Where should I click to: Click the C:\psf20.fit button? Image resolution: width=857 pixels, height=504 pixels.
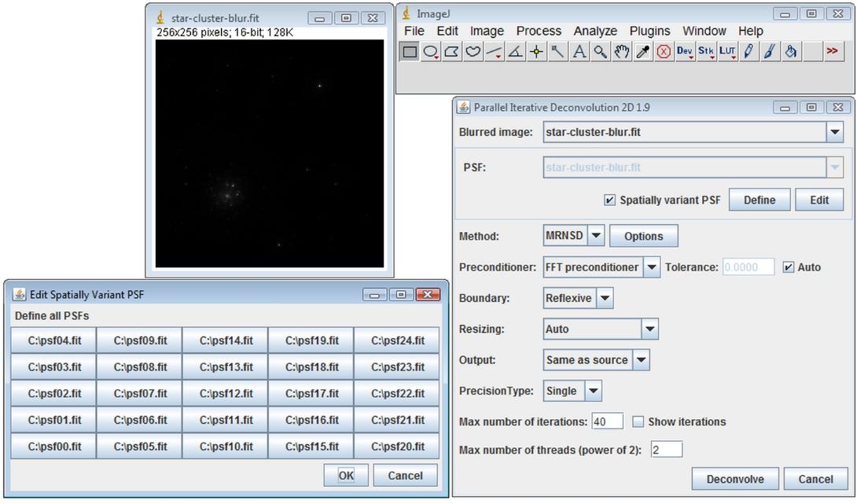point(397,447)
